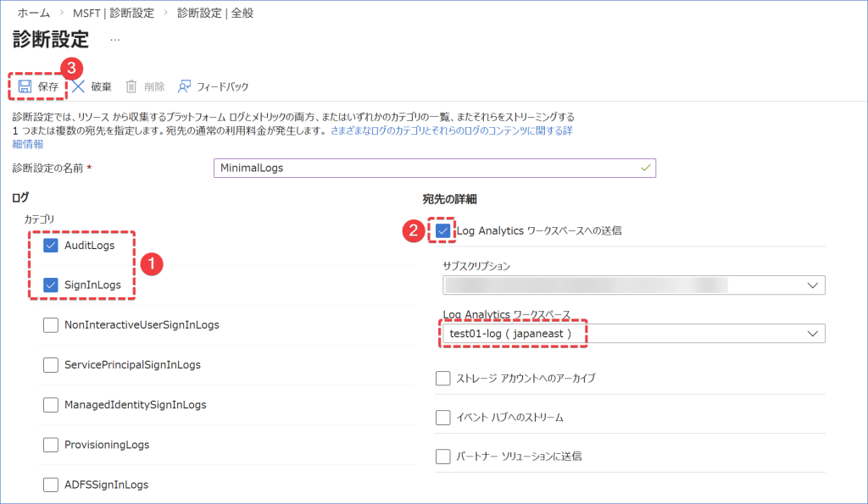Click the MinimalLogs name input field
The width and height of the screenshot is (868, 504).
[x=435, y=168]
